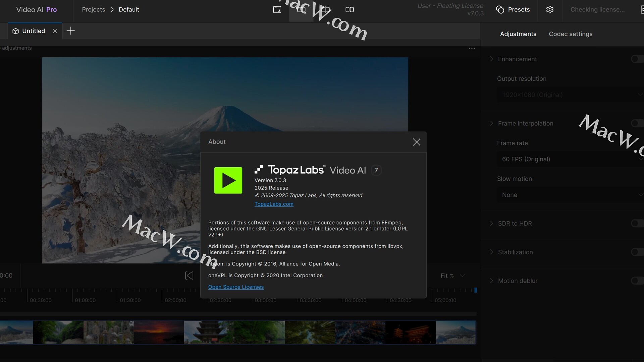Click the Presets overlapping circles icon

click(500, 10)
